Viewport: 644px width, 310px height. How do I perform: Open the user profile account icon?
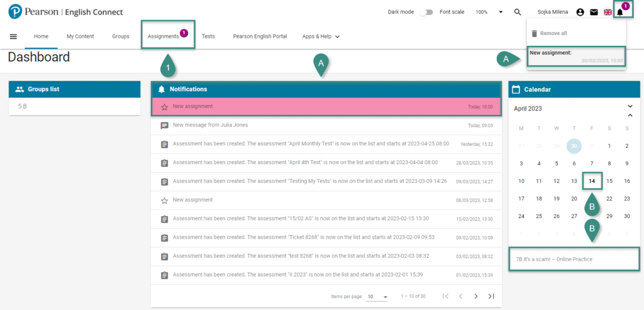580,12
